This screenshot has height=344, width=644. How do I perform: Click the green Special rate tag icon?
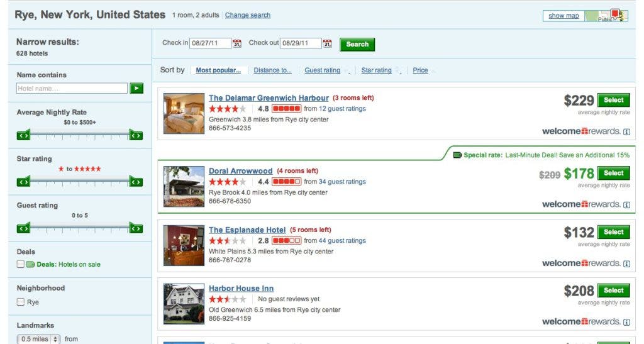[457, 155]
